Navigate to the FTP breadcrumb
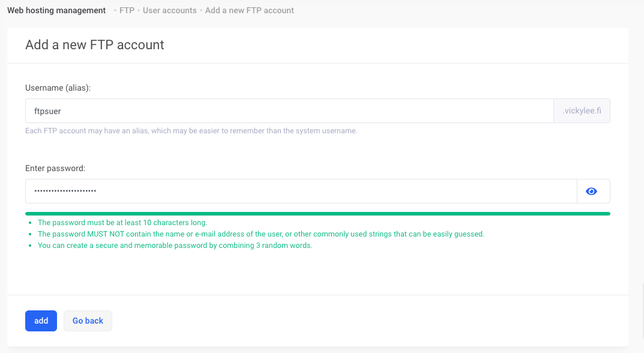This screenshot has height=353, width=644. pos(127,10)
